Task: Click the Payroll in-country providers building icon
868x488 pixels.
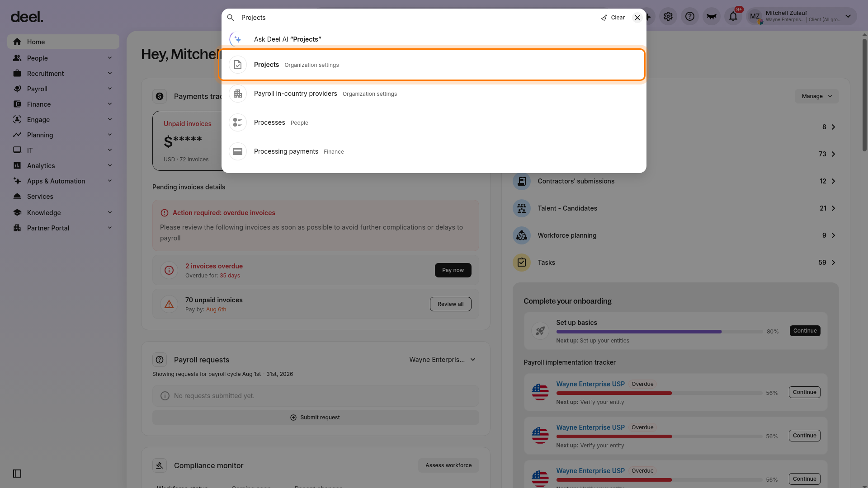Action: point(238,94)
